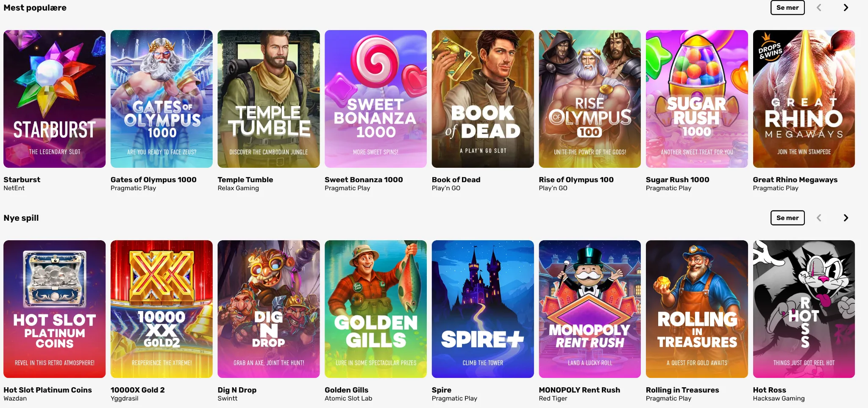This screenshot has width=868, height=408.
Task: Open the Starburst game thumbnail
Action: click(x=55, y=99)
